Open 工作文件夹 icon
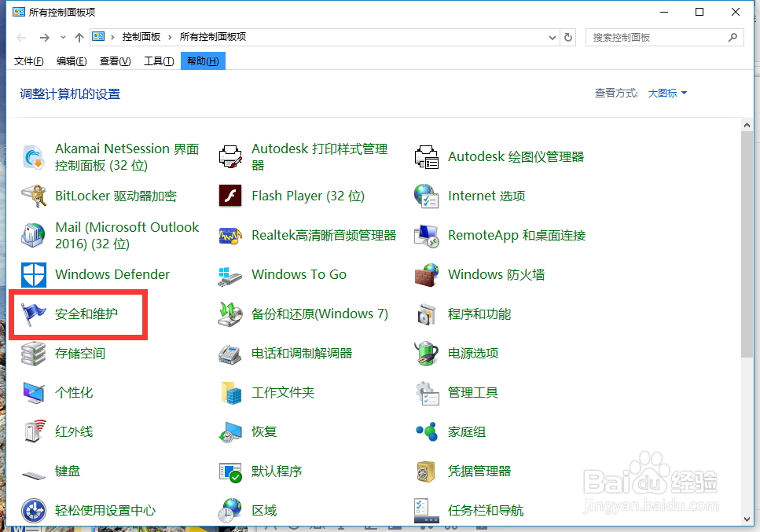The image size is (760, 532). point(231,392)
